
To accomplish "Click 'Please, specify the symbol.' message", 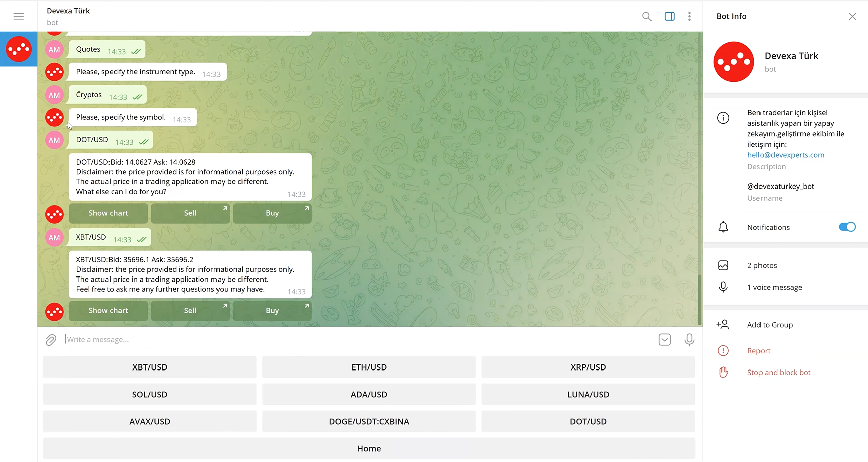I will (x=133, y=117).
